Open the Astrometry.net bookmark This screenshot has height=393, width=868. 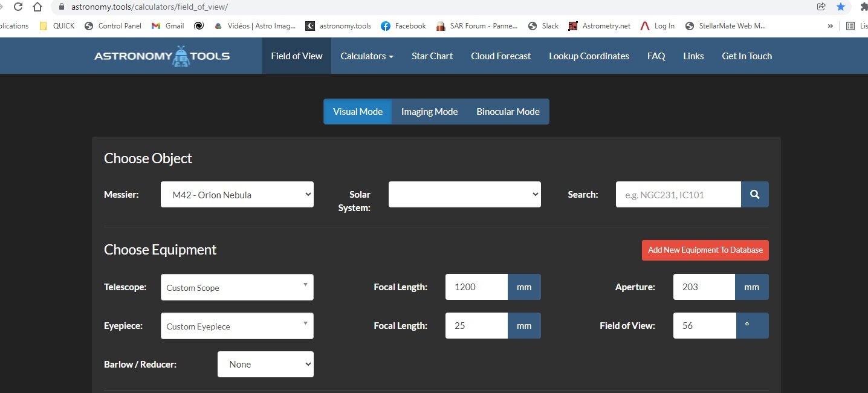click(x=600, y=26)
